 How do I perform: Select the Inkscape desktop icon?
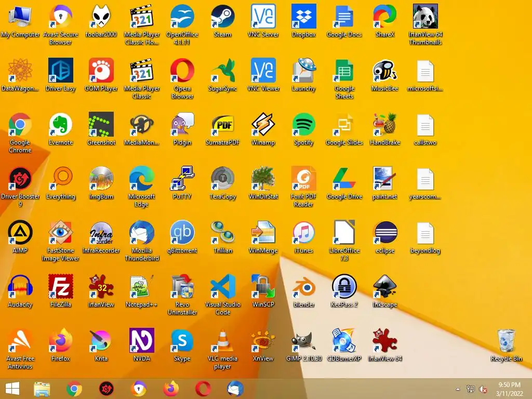click(x=385, y=287)
